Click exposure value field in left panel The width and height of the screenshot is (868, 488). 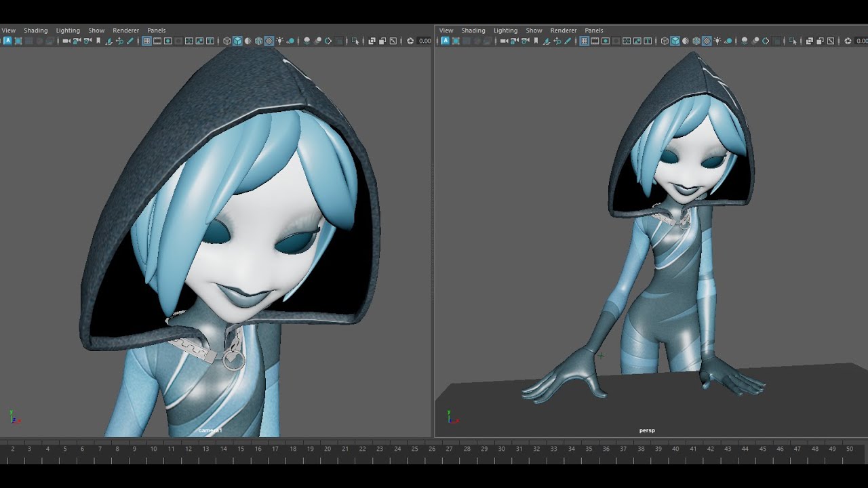coord(425,41)
